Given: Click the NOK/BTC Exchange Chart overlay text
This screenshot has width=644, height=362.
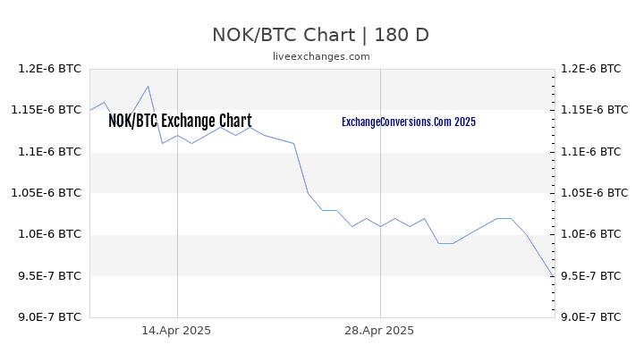Looking at the screenshot, I should 180,121.
